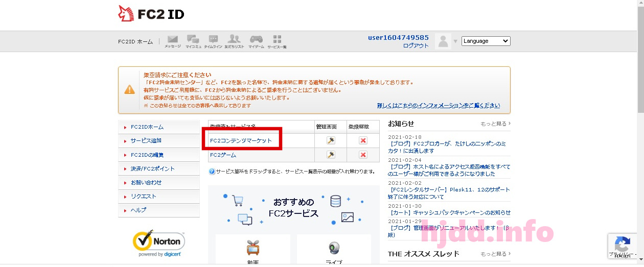Click the THE オススメ スレッド heading

tap(423, 254)
